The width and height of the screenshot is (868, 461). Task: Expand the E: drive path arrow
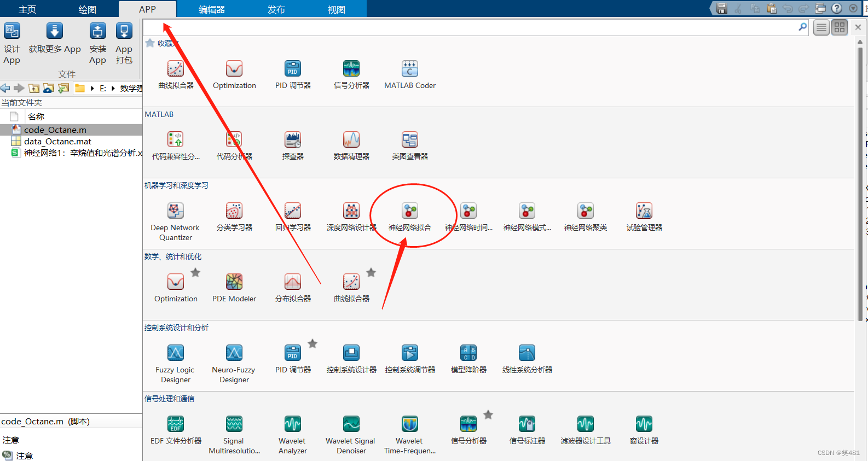point(113,88)
